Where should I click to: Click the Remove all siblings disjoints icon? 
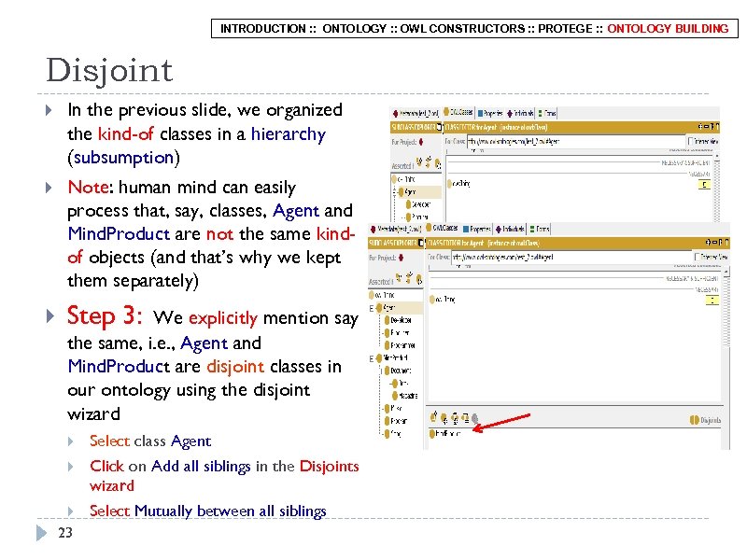click(x=465, y=418)
